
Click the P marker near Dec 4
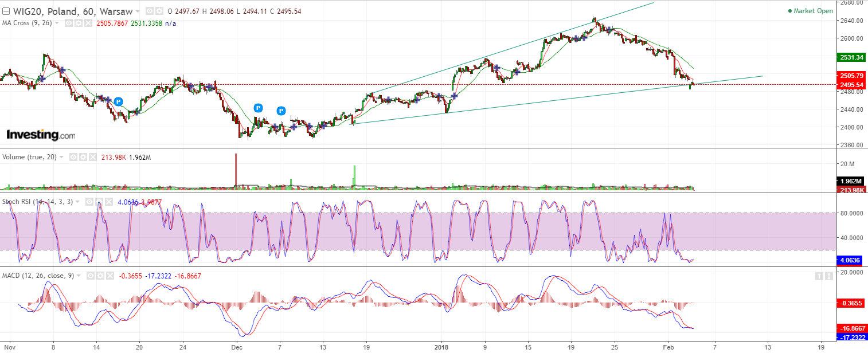click(258, 108)
